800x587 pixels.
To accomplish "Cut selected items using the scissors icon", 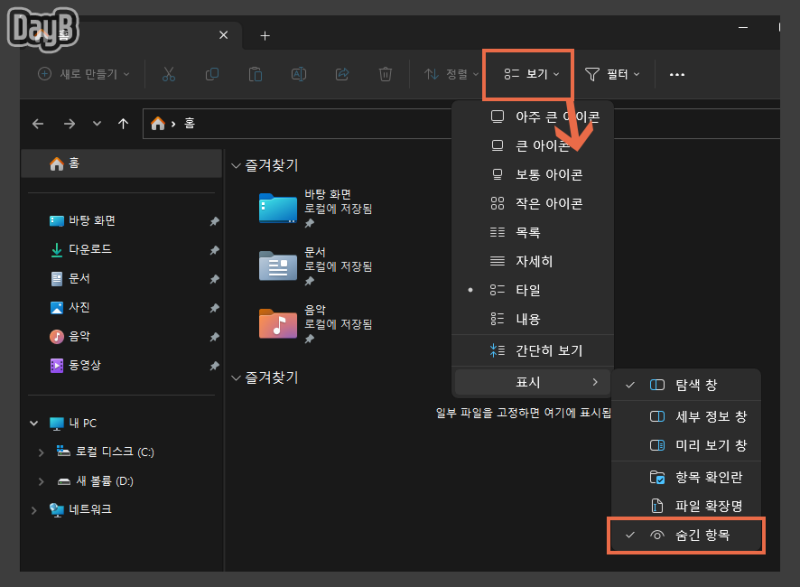I will click(x=168, y=74).
